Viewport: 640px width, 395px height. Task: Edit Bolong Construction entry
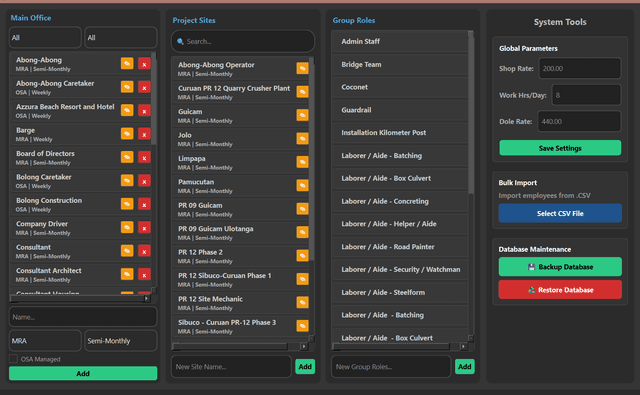coord(127,204)
